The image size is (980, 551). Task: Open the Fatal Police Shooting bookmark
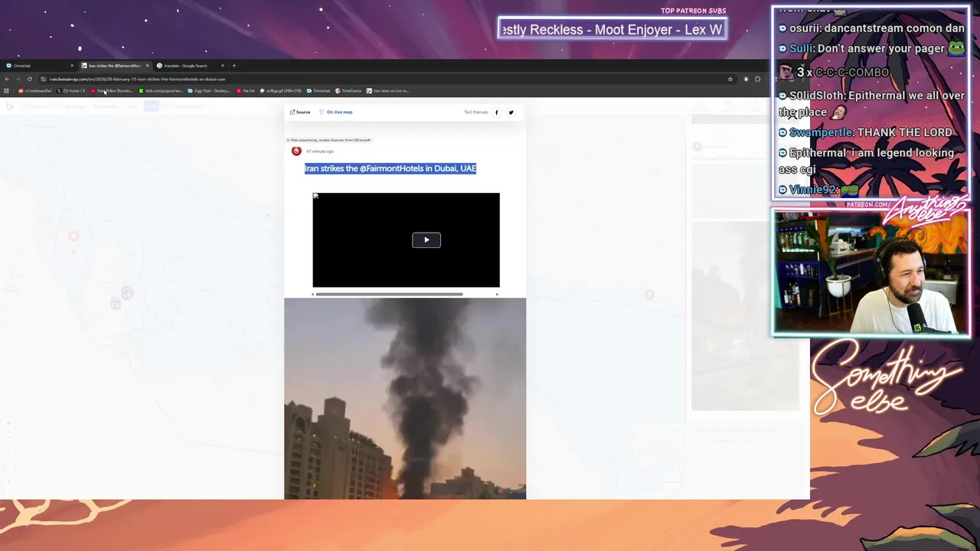coord(112,91)
